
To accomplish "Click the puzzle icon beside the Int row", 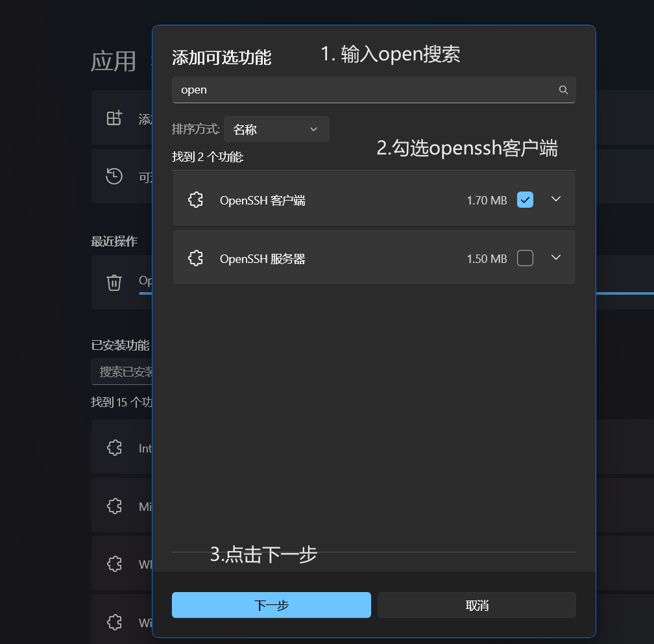I will click(114, 448).
